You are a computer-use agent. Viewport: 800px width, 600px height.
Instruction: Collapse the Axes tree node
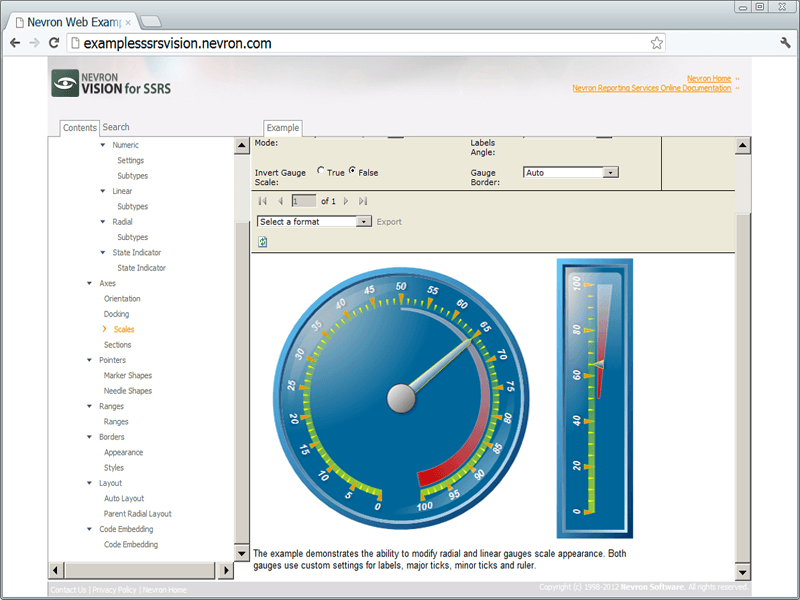pyautogui.click(x=89, y=283)
